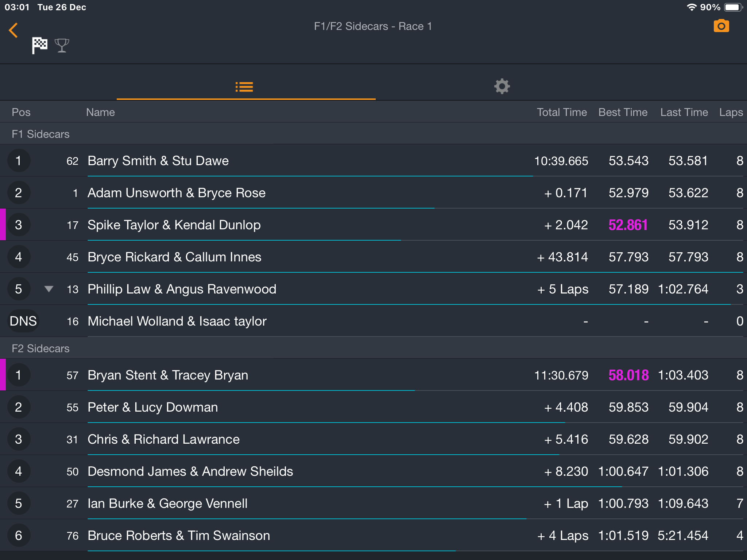Screen dimensions: 747x560
Task: Switch to the list results tab
Action: coord(244,87)
